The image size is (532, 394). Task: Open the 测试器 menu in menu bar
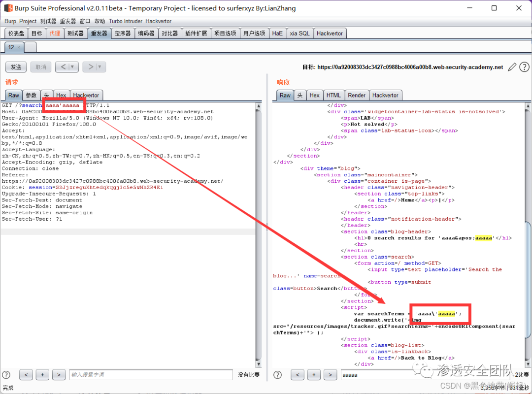click(48, 21)
